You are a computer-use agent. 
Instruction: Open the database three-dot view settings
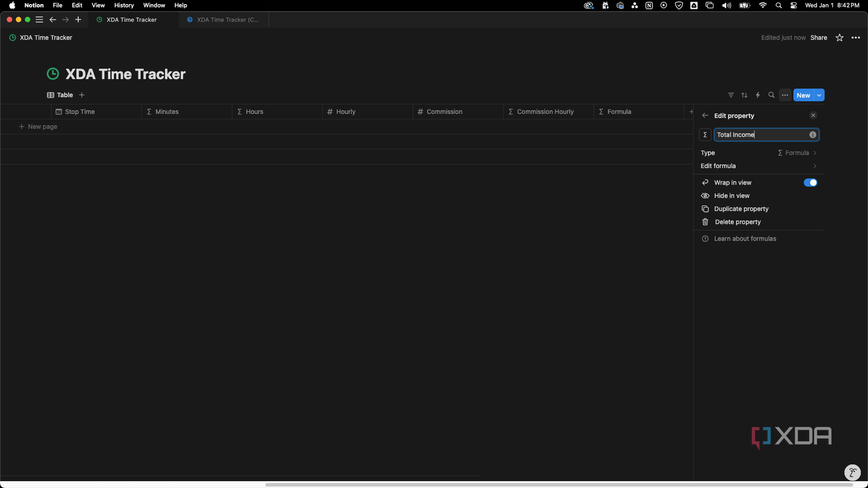point(785,95)
